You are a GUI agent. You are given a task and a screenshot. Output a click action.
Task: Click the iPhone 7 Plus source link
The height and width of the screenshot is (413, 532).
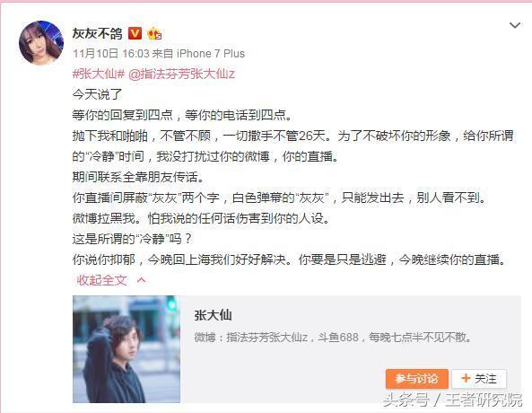click(x=210, y=53)
